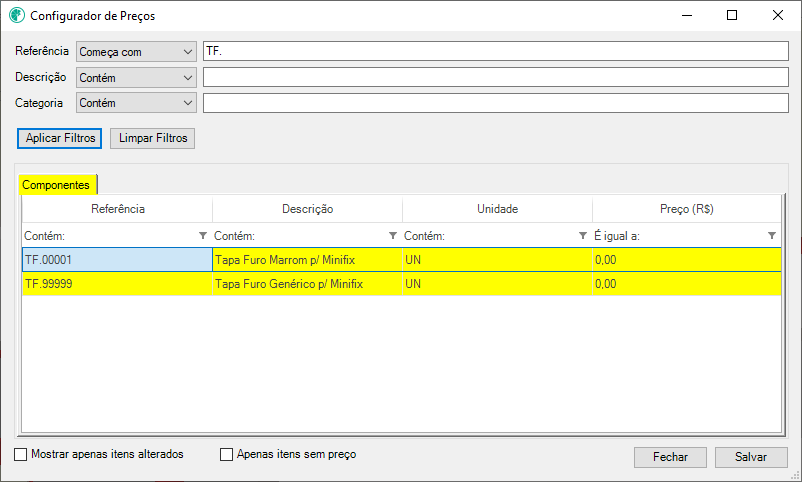Enable Mostrar apenas itens alterados checkbox

20,454
